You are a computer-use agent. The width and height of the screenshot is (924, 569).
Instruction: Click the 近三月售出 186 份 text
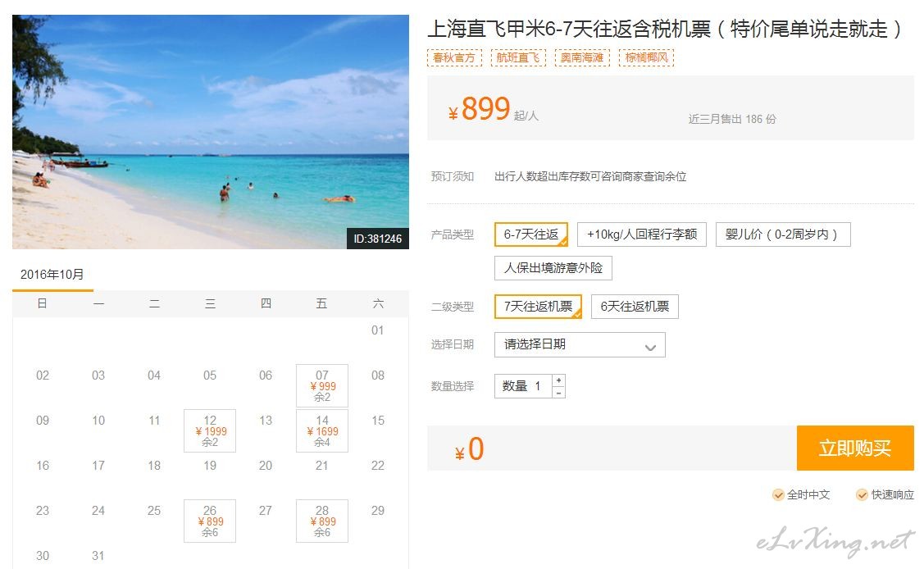tap(732, 119)
